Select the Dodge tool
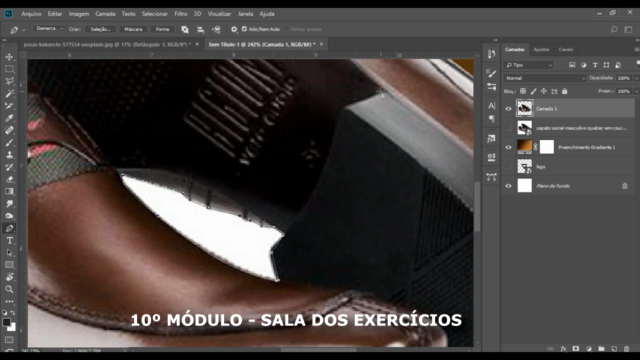640x360 pixels. (x=9, y=216)
